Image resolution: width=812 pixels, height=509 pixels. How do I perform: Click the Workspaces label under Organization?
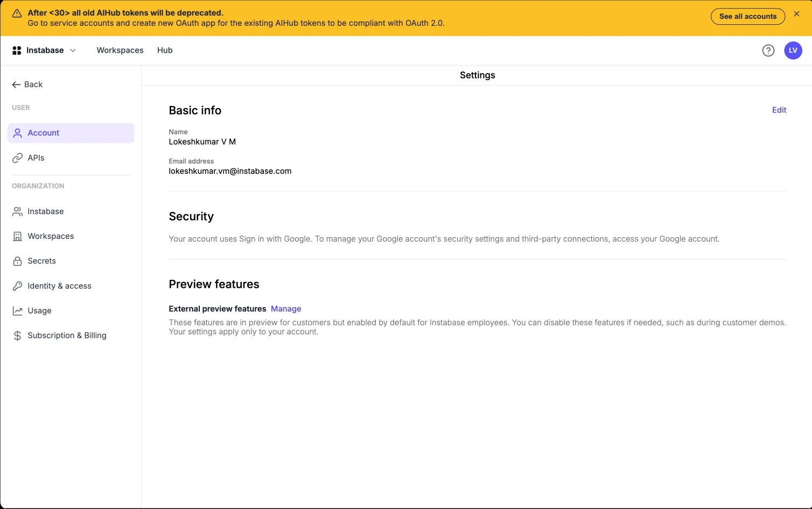51,236
